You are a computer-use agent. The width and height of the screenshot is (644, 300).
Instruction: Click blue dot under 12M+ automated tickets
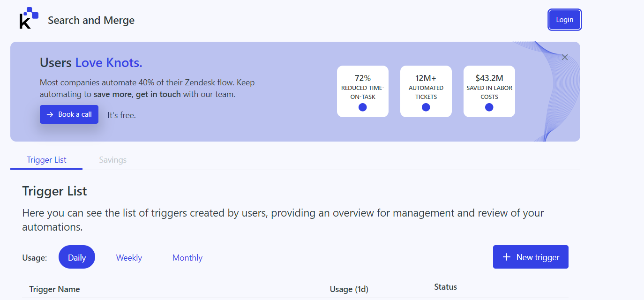click(426, 107)
